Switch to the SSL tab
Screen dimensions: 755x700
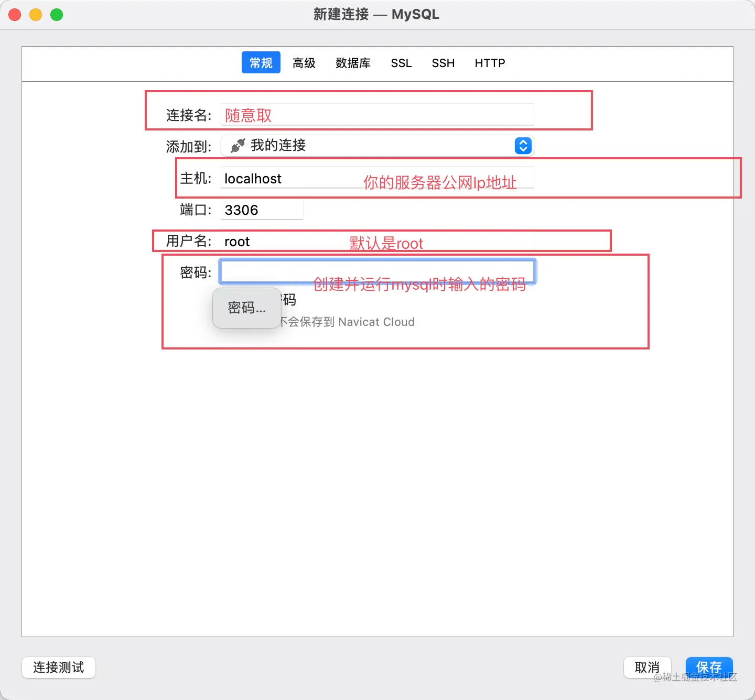click(x=401, y=63)
